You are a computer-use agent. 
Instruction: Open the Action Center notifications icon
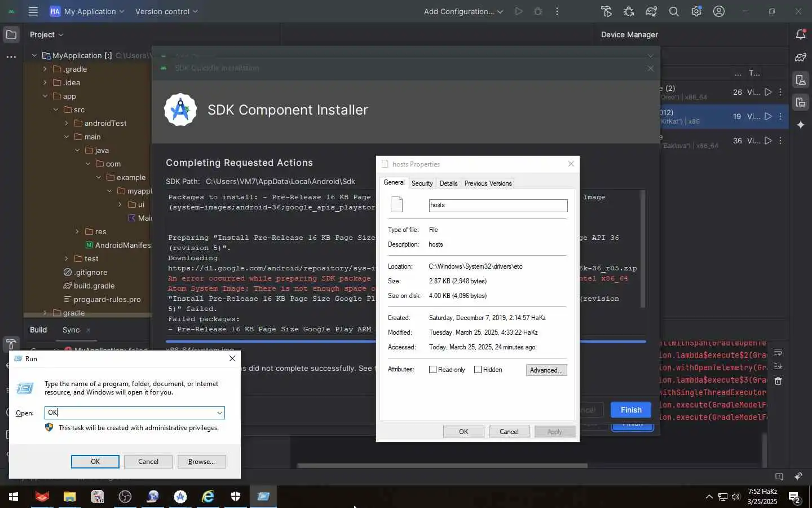coord(795,497)
